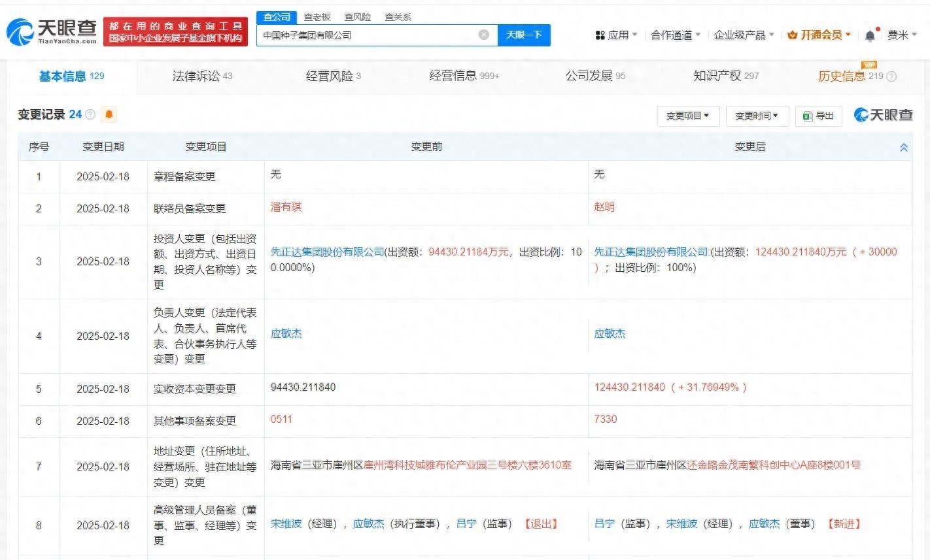The width and height of the screenshot is (930, 560).
Task: Expand the 企业级产品 dropdown
Action: pyautogui.click(x=744, y=35)
